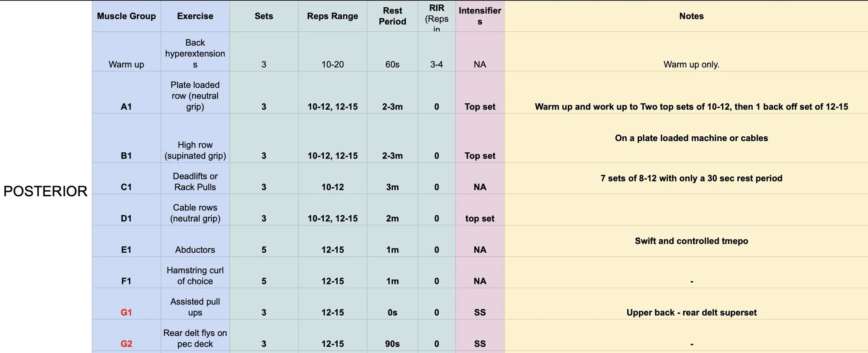Select the Rear delt flys cell
This screenshot has width=868, height=353.
coord(195,338)
